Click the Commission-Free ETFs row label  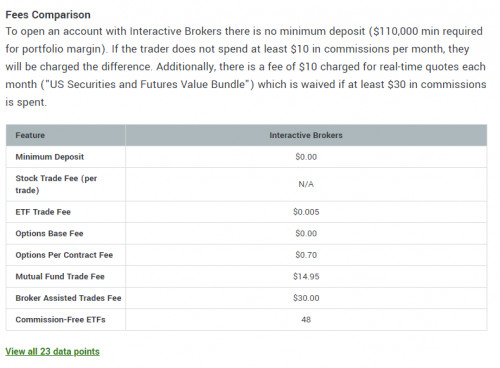(x=60, y=320)
